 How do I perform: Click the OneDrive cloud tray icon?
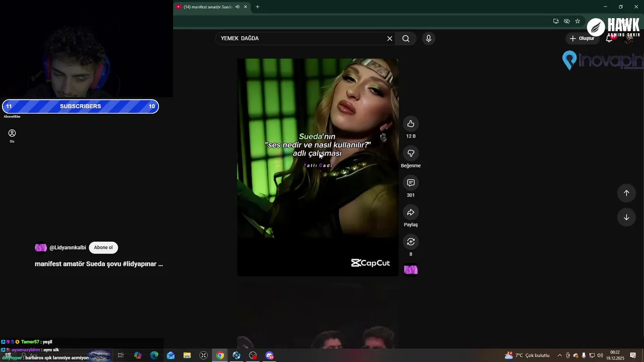(576, 355)
